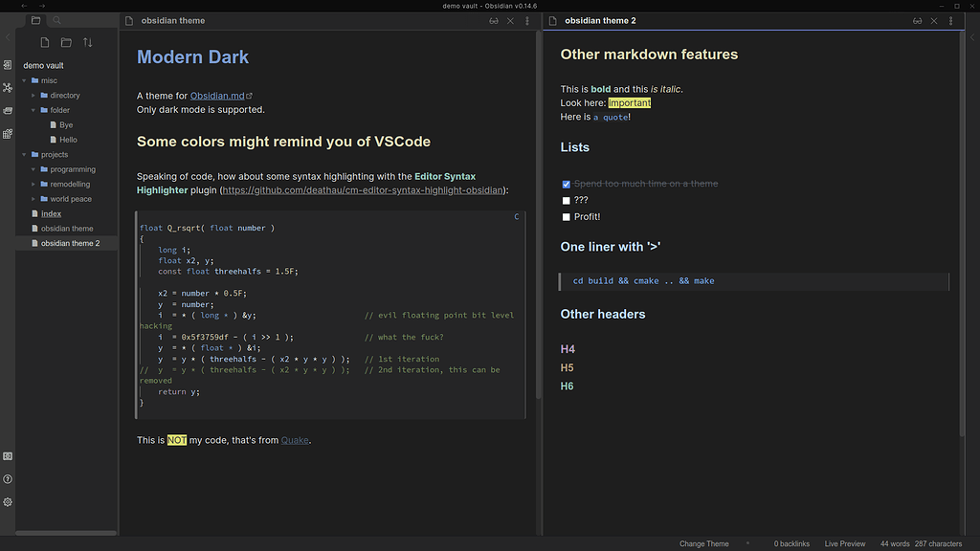This screenshot has width=980, height=551.
Task: Select the Files explorer tab
Action: [34, 19]
